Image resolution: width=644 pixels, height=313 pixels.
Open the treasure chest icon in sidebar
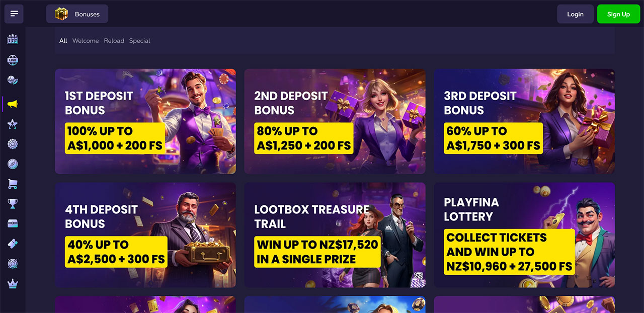13,223
